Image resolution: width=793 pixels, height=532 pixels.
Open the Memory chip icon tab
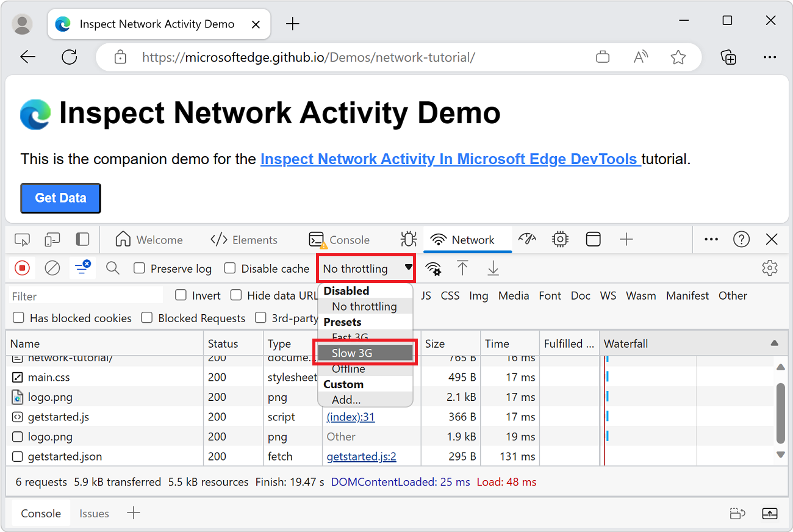coord(560,240)
